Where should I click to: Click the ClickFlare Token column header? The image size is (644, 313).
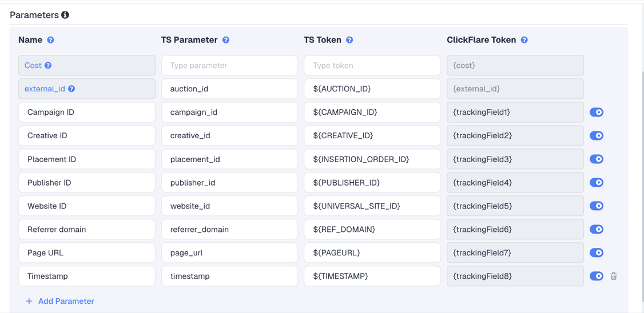coord(482,40)
